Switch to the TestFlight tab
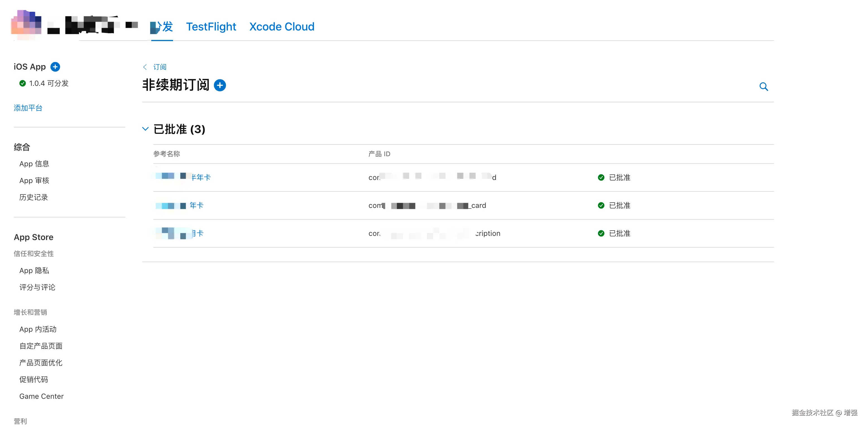Viewport: 868px width, 427px height. [211, 27]
